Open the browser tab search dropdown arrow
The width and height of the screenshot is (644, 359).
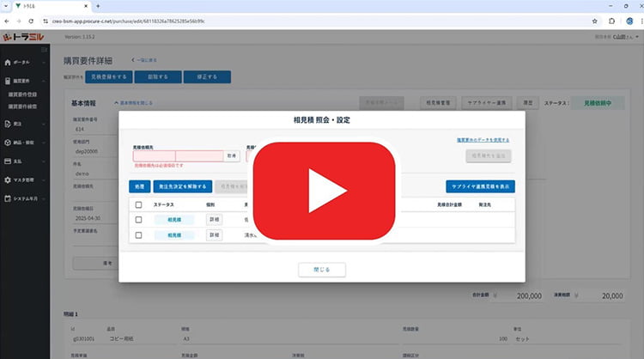6,6
